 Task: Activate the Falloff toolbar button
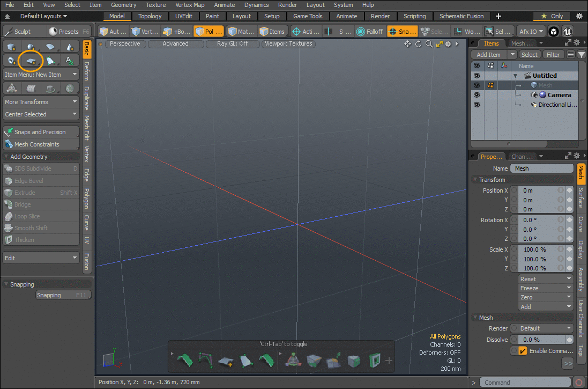tap(370, 32)
